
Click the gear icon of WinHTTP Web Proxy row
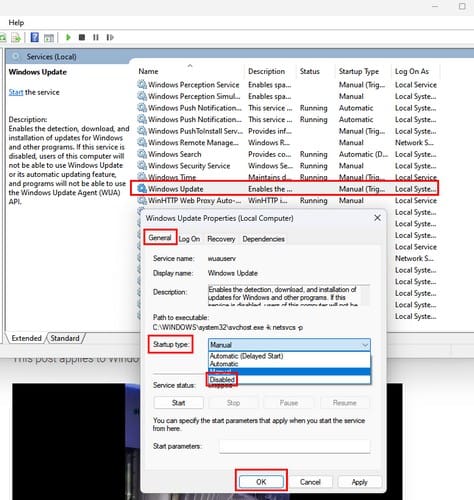point(142,200)
